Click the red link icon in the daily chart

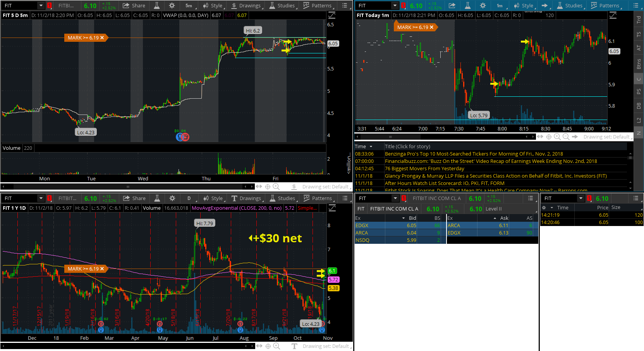pyautogui.click(x=50, y=198)
